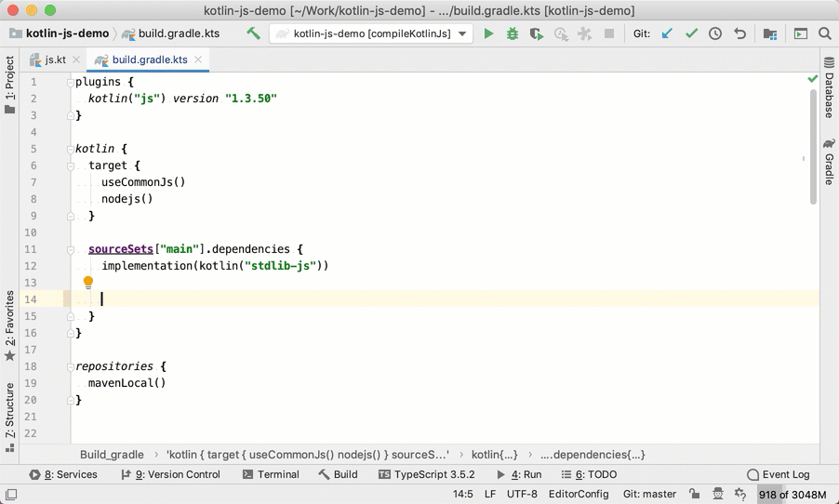
Task: Click the read-only lock icon in status bar
Action: point(694,494)
